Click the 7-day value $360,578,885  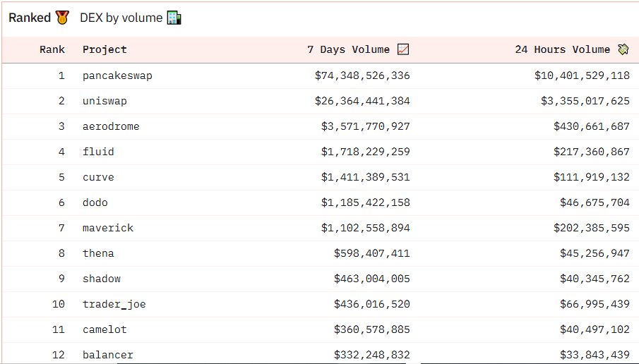tap(372, 329)
